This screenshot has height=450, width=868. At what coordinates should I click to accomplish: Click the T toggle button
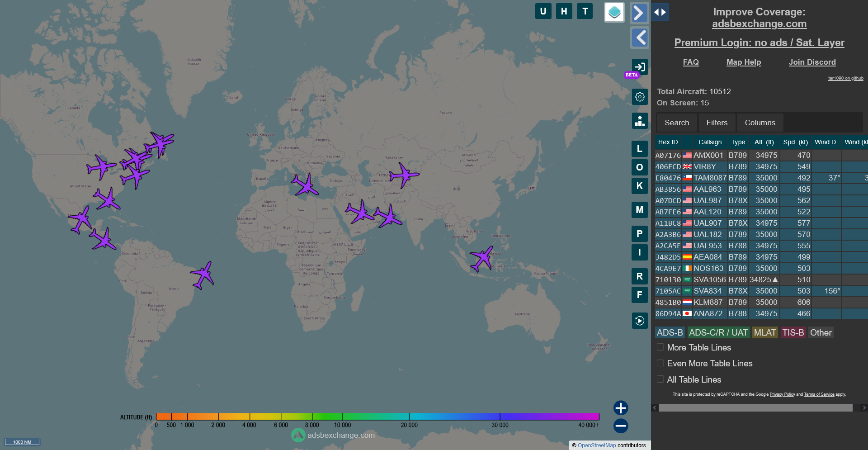click(585, 11)
